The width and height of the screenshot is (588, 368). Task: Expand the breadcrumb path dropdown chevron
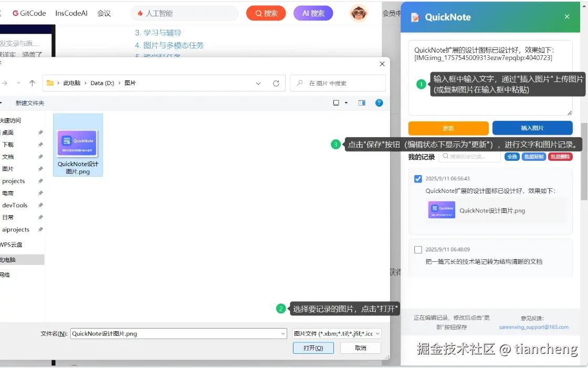[258, 83]
